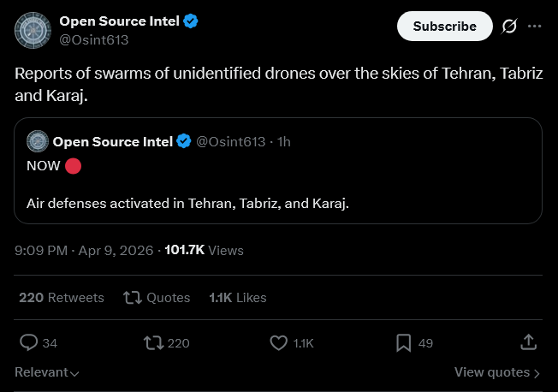Open View quotes chevron link
This screenshot has height=392, width=558.
pyautogui.click(x=497, y=372)
